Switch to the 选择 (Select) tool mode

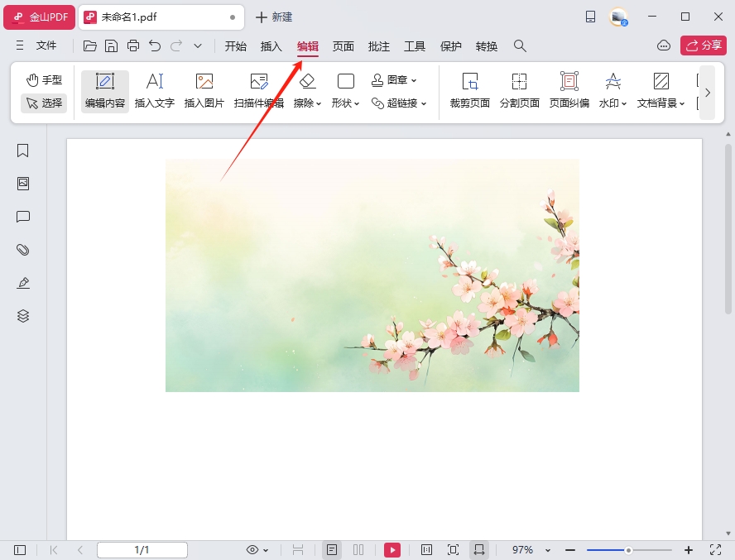tap(44, 103)
